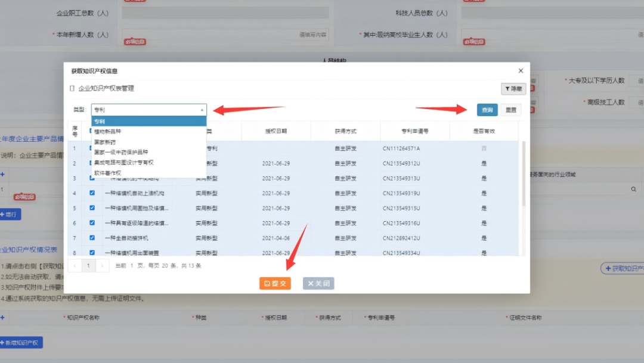Viewport: 644px width, 363px height.
Task: Click the blue 查询 search button
Action: pyautogui.click(x=487, y=110)
